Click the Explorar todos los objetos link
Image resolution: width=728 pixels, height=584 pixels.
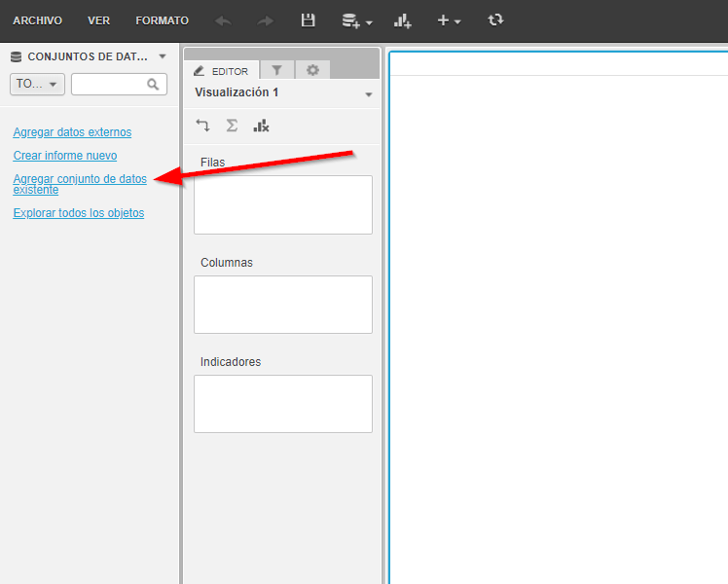point(79,213)
